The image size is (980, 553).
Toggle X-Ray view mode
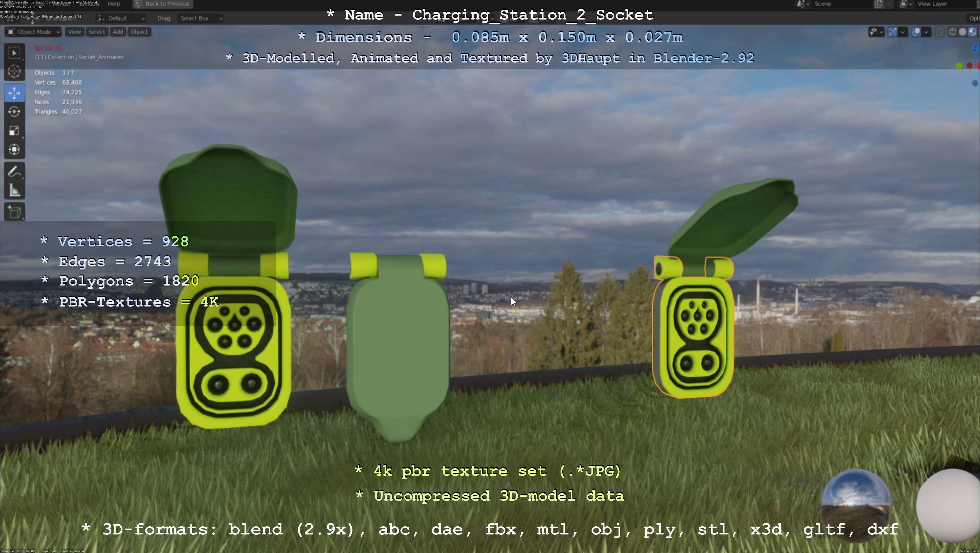tap(940, 32)
